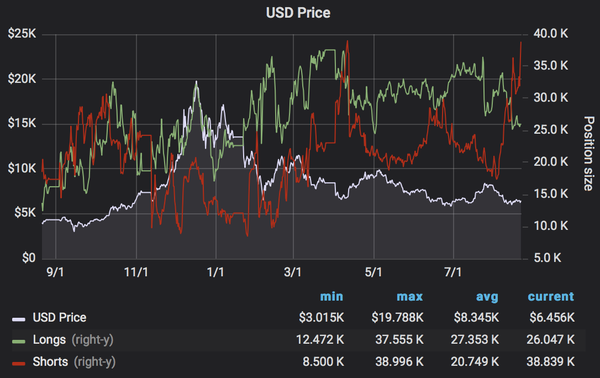This screenshot has height=378, width=600.
Task: Sort legend by avg column
Action: coord(487,297)
